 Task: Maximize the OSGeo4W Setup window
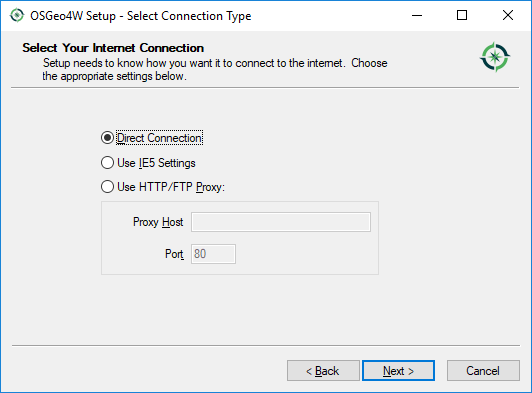[x=462, y=15]
